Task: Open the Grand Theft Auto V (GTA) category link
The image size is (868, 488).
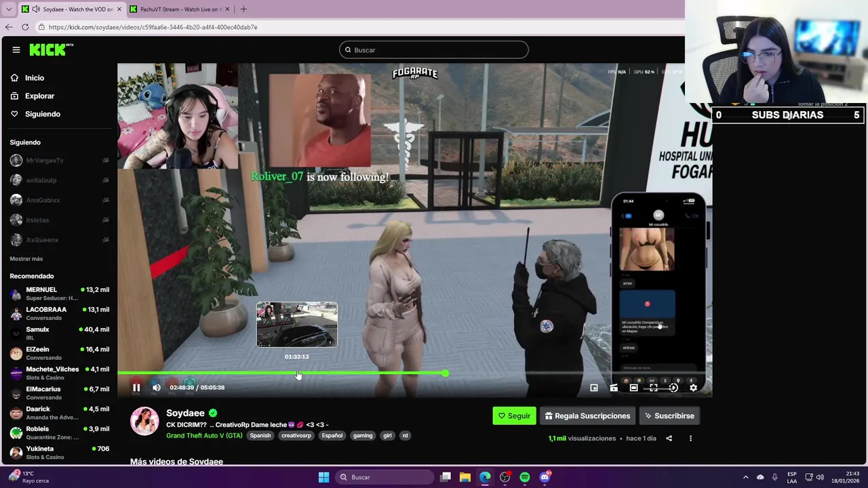Action: click(204, 436)
